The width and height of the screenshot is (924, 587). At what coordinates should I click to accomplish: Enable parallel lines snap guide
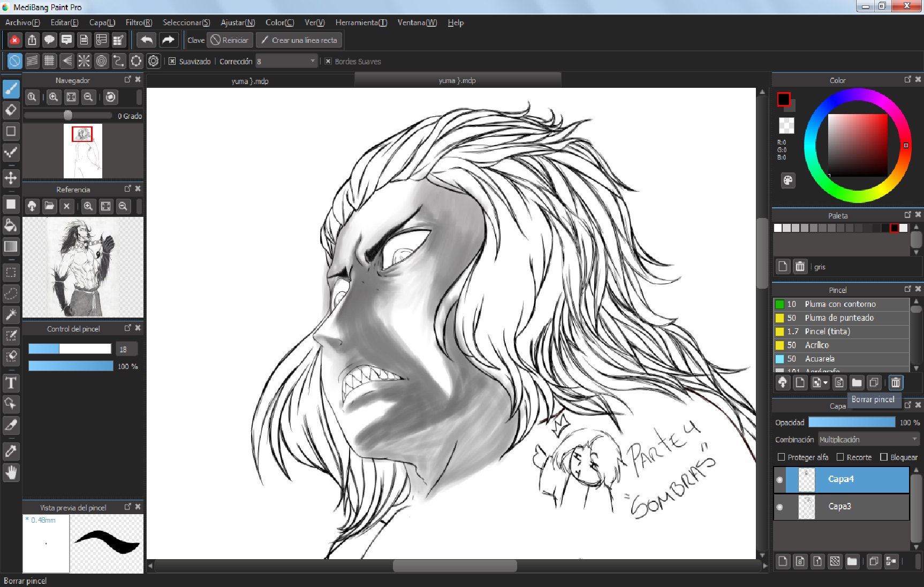[x=32, y=61]
